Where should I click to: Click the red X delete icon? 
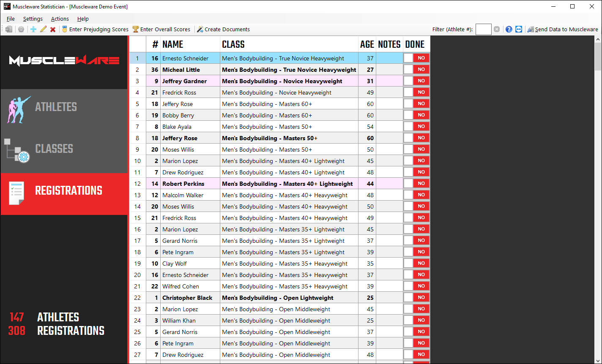click(53, 30)
